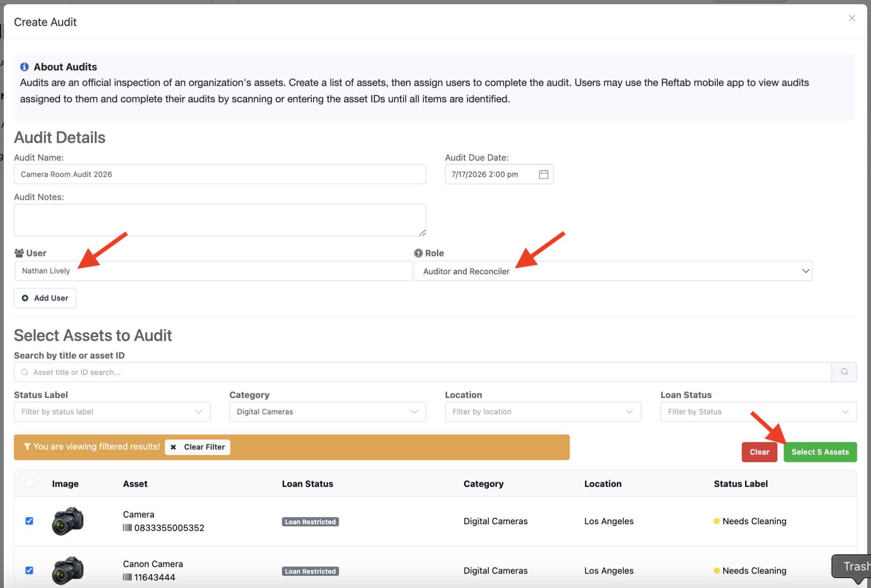
Task: Click the Select 5 Assets button
Action: point(820,452)
